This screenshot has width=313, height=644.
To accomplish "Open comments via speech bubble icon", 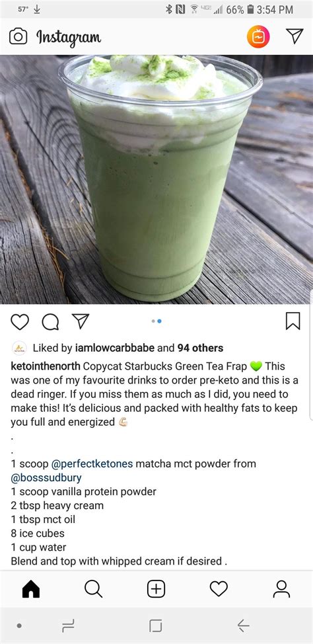I will (x=50, y=321).
